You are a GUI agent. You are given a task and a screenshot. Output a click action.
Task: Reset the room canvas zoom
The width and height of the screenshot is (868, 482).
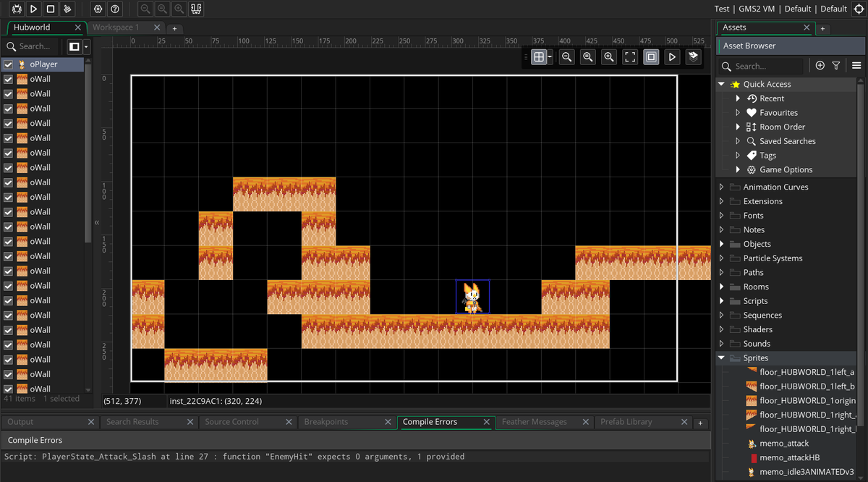pyautogui.click(x=588, y=56)
